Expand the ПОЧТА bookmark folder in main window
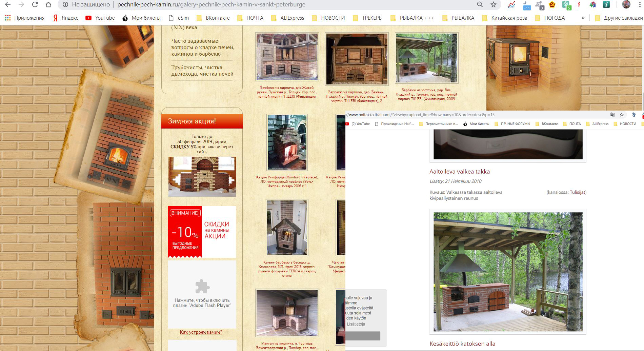Image resolution: width=644 pixels, height=351 pixels. pos(250,18)
